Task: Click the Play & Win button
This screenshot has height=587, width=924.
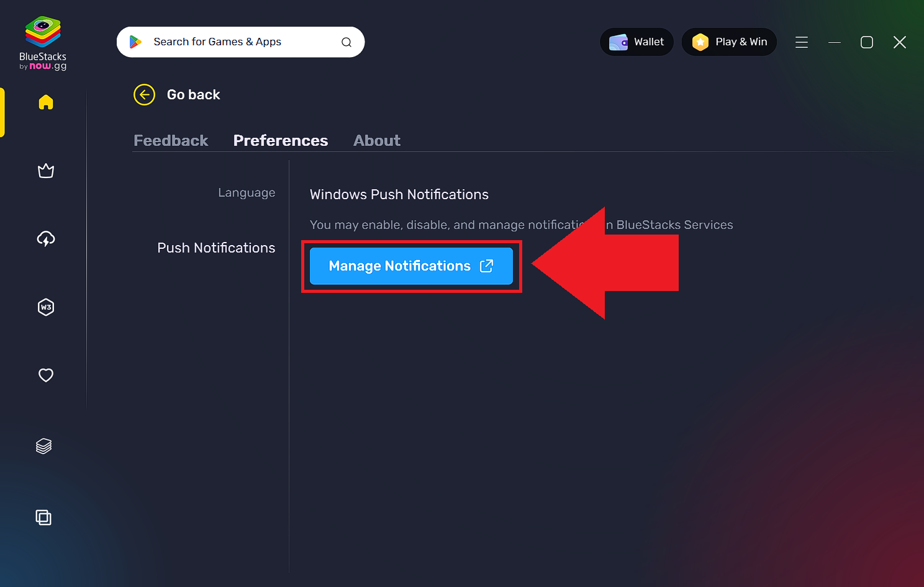Action: [729, 42]
